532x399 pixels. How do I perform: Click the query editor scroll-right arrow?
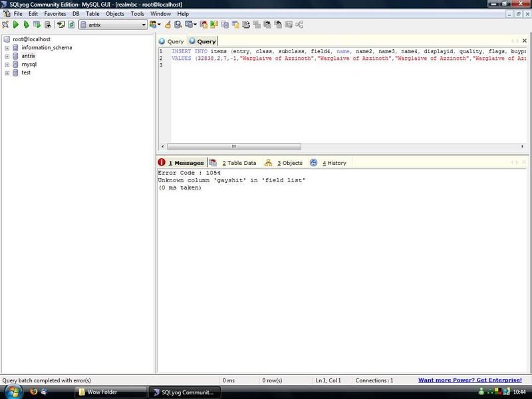[x=522, y=146]
